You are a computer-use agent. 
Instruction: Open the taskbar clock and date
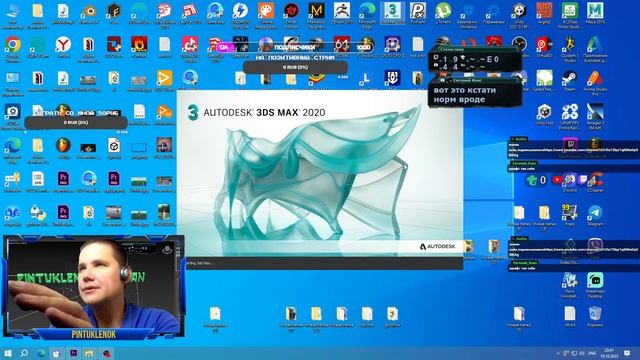pyautogui.click(x=609, y=353)
